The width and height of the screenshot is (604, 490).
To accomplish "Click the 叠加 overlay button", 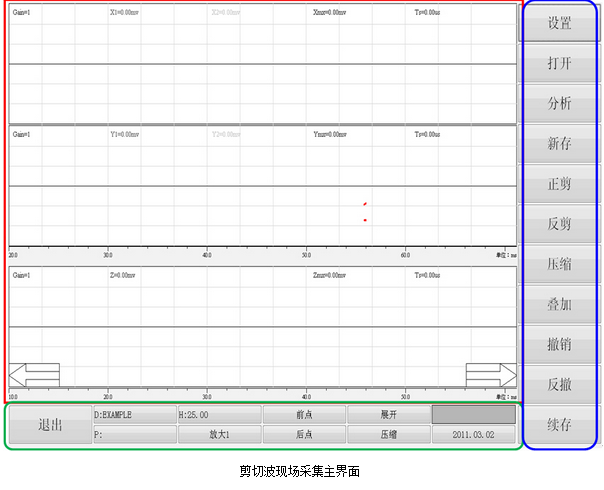I will pyautogui.click(x=559, y=304).
